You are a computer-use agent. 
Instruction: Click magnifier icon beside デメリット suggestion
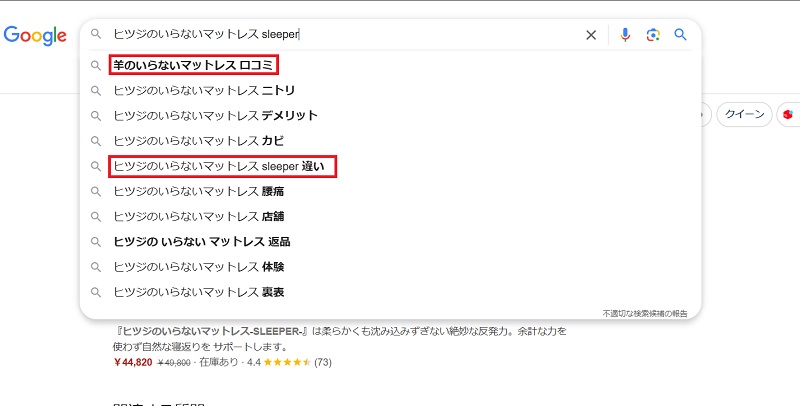(x=96, y=116)
